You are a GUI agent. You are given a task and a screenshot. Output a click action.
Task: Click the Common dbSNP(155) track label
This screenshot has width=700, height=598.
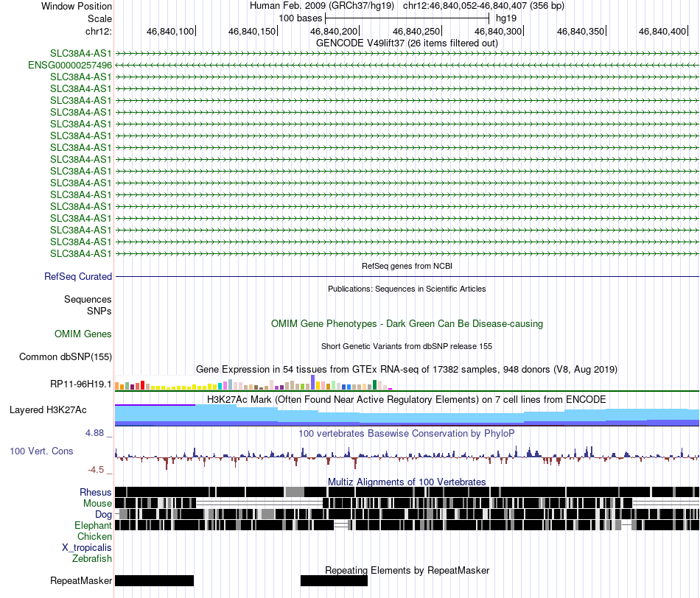(66, 356)
